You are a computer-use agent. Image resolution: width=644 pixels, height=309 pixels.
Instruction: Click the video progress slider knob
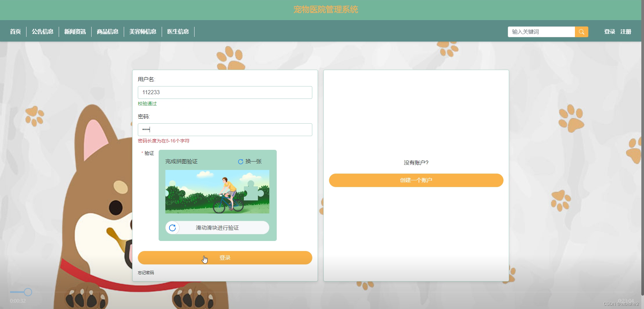(x=28, y=292)
